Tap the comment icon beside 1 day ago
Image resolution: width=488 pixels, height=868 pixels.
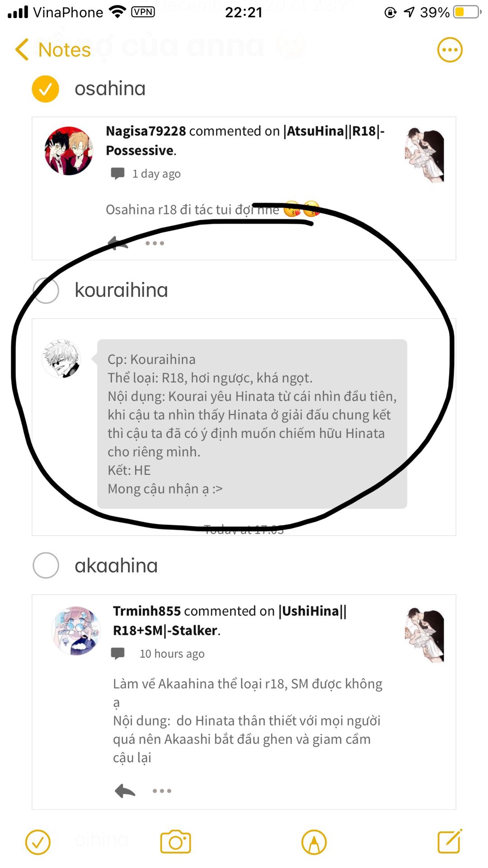coord(118,174)
